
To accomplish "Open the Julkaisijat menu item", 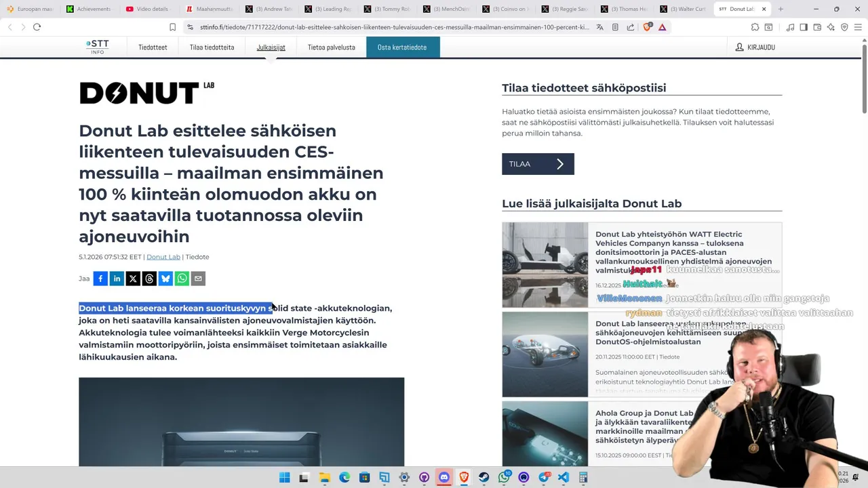I will (x=271, y=47).
